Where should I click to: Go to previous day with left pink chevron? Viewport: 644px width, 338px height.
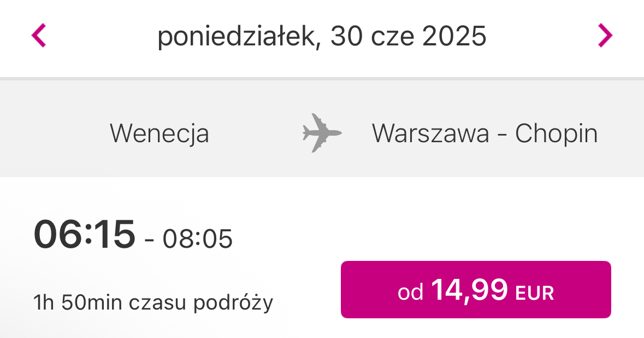pyautogui.click(x=39, y=36)
